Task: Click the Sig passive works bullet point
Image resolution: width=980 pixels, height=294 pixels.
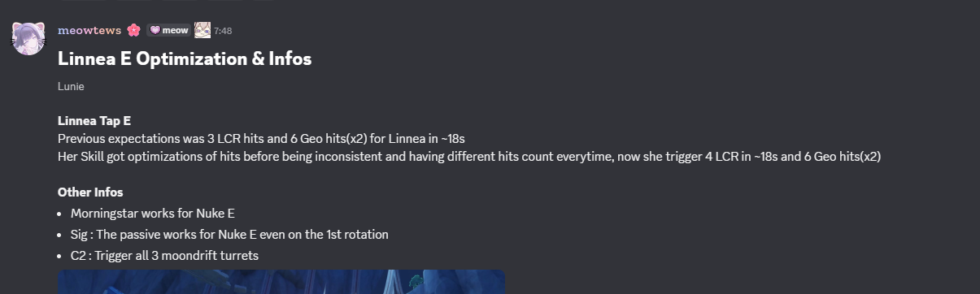Action: pos(229,235)
